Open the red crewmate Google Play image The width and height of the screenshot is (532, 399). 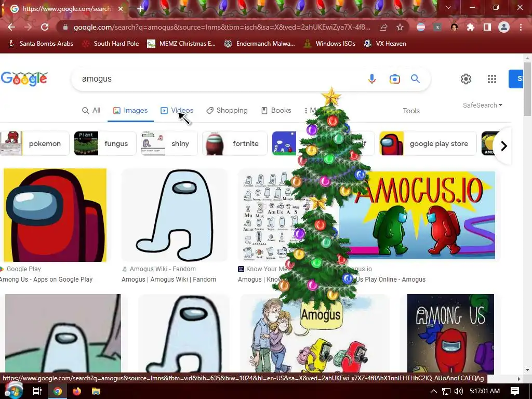[55, 215]
